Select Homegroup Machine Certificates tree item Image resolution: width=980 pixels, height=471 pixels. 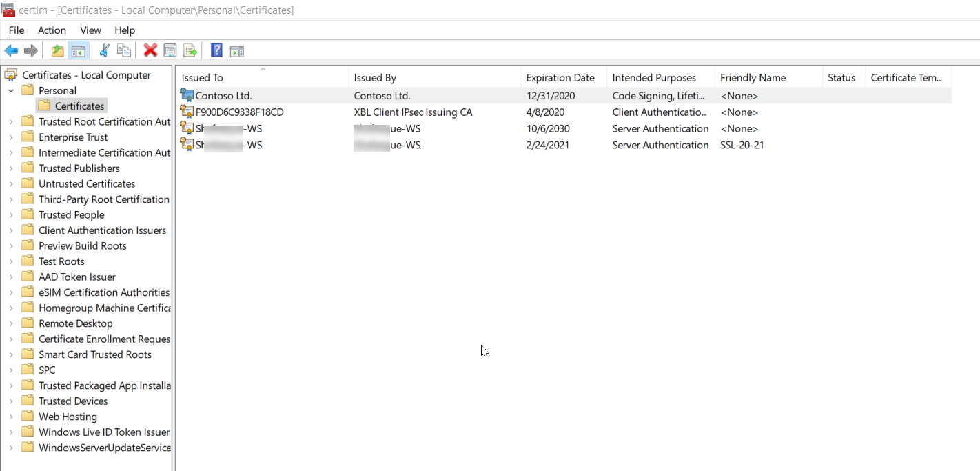coord(104,308)
